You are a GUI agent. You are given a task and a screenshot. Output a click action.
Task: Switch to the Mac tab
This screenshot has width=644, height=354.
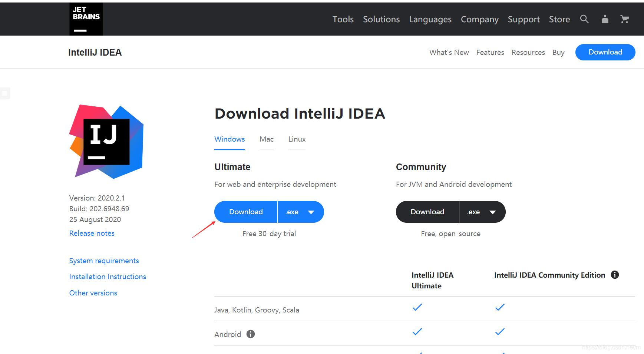(267, 139)
